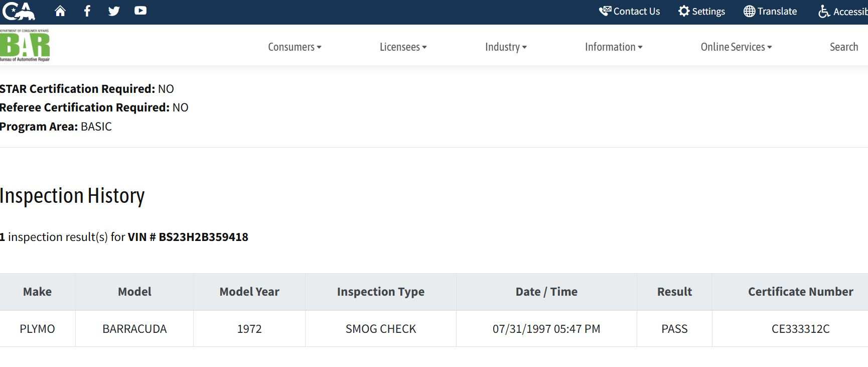Screen dimensions: 868x367
Task: Open the Facebook icon link
Action: (x=87, y=11)
